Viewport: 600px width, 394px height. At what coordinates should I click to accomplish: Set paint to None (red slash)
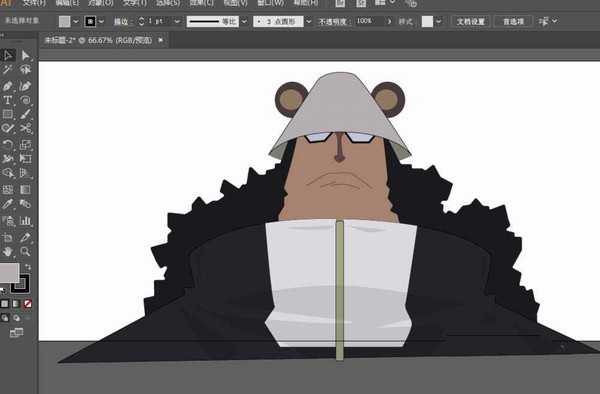(x=28, y=304)
